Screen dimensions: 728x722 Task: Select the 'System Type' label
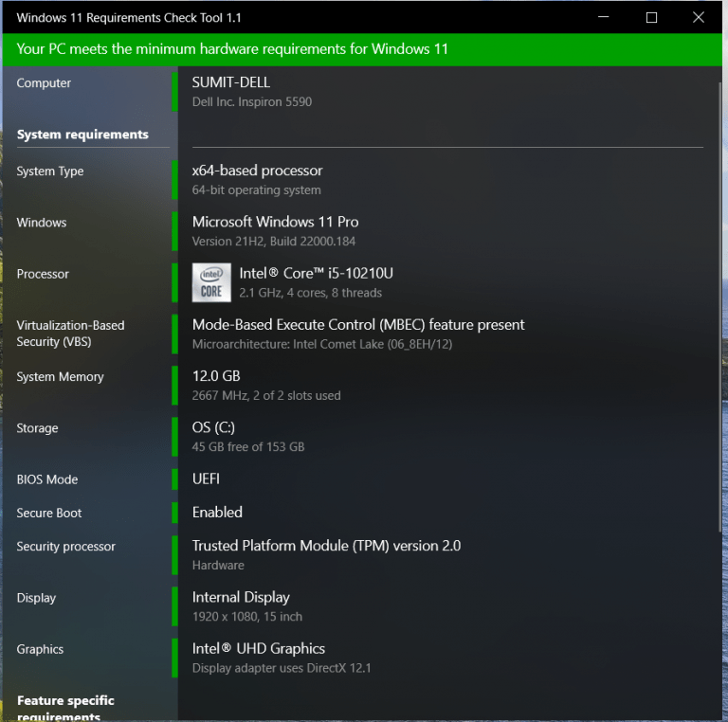50,171
